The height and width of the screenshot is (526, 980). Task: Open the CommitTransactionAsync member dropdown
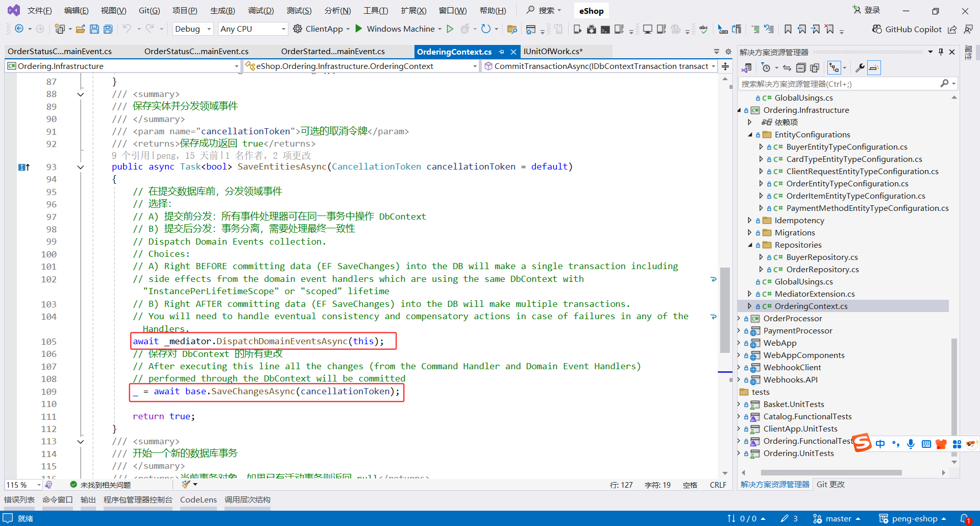pos(599,66)
